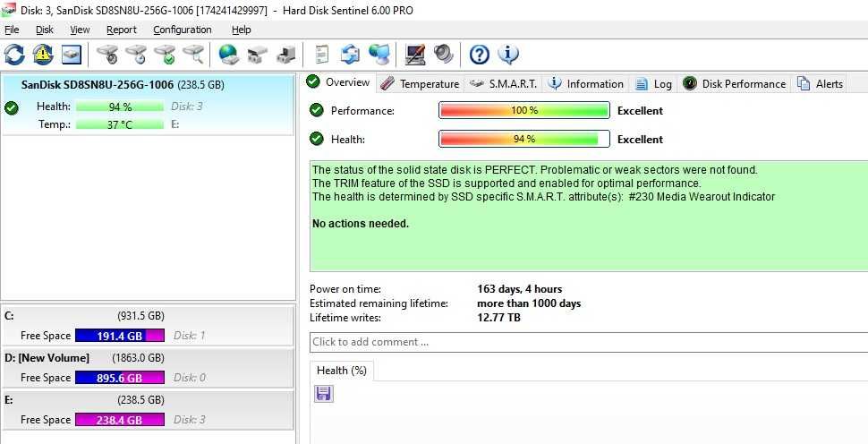Image resolution: width=868 pixels, height=444 pixels.
Task: Select the D: [New Volume] heading
Action: tap(47, 358)
